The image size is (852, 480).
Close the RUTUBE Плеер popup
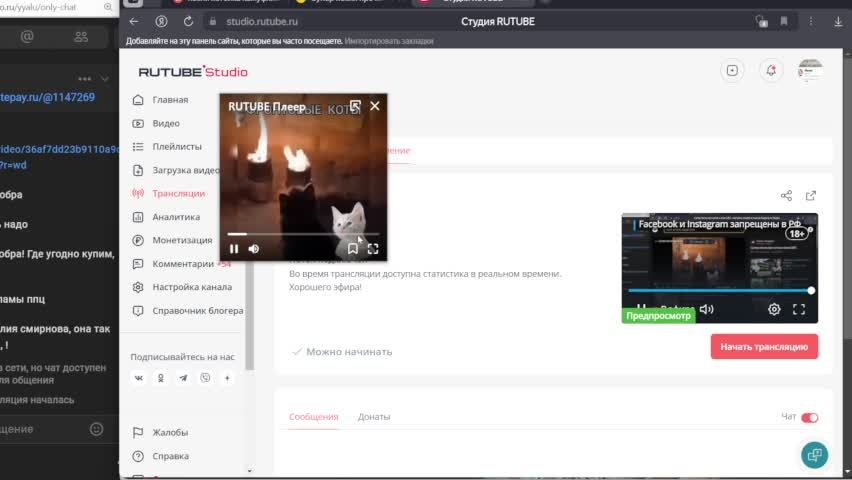click(375, 106)
